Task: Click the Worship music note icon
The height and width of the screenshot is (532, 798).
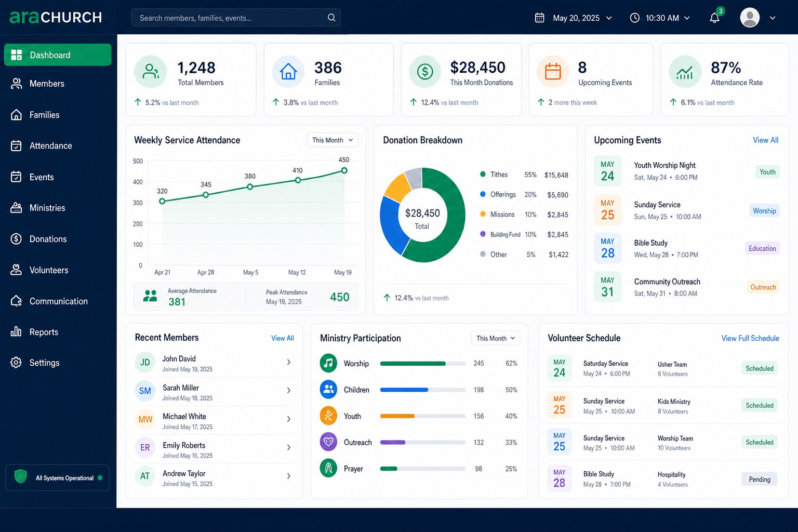Action: [x=328, y=363]
